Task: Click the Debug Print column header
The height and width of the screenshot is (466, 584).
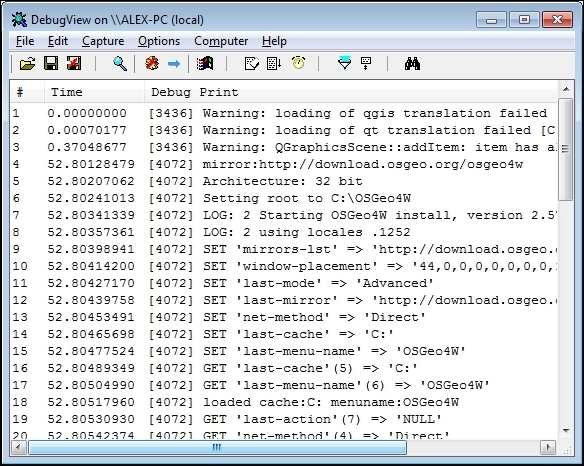Action: pos(351,92)
